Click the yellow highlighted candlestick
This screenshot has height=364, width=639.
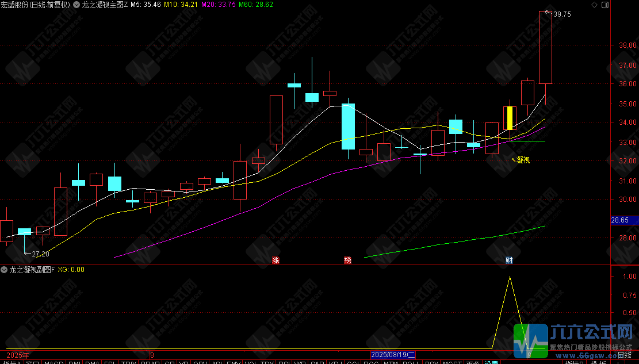pyautogui.click(x=510, y=118)
